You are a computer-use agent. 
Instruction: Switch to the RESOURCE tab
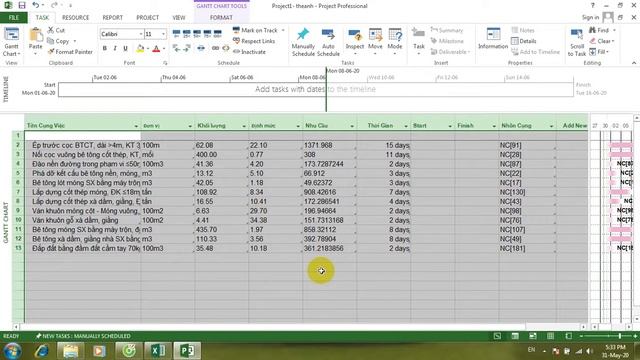76,18
